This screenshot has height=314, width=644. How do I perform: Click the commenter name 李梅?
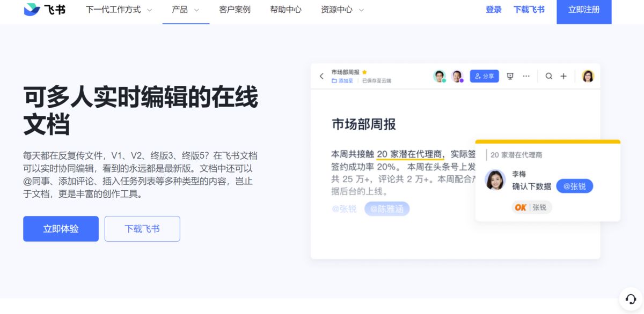[x=519, y=174]
